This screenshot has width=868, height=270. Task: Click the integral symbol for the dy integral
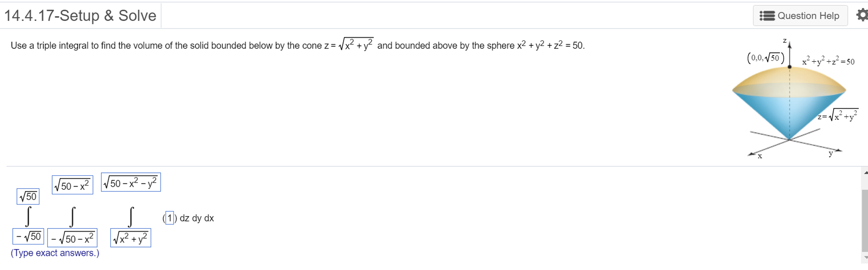72,217
